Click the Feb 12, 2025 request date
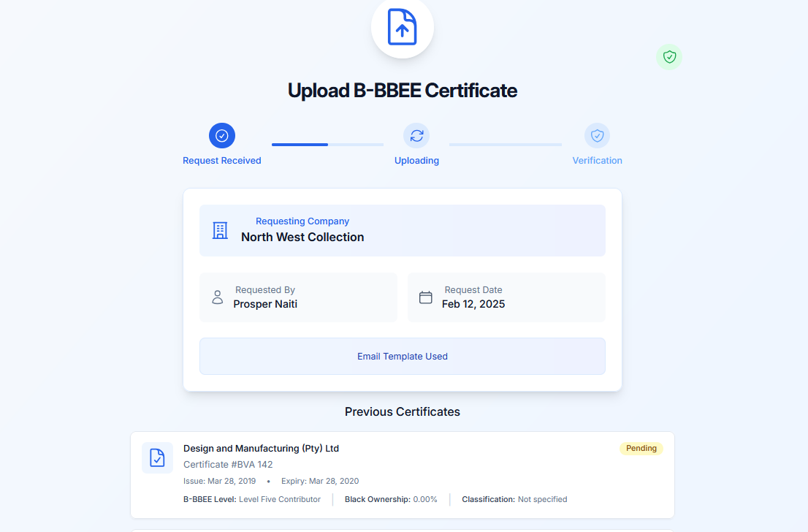This screenshot has height=532, width=808. [x=473, y=304]
